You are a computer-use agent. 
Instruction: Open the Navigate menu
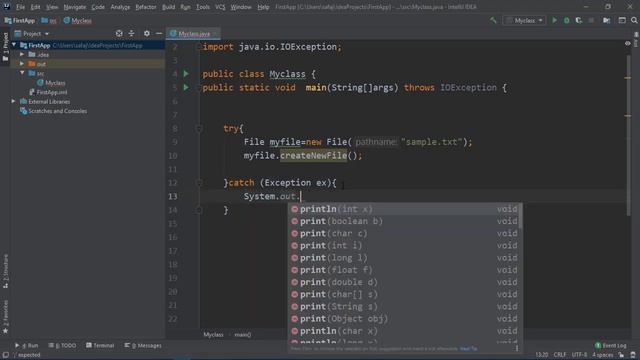tap(75, 7)
